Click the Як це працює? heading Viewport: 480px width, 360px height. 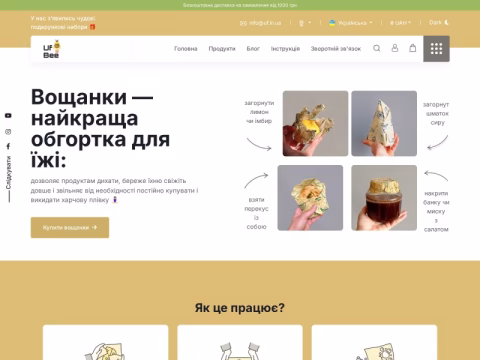(x=240, y=307)
